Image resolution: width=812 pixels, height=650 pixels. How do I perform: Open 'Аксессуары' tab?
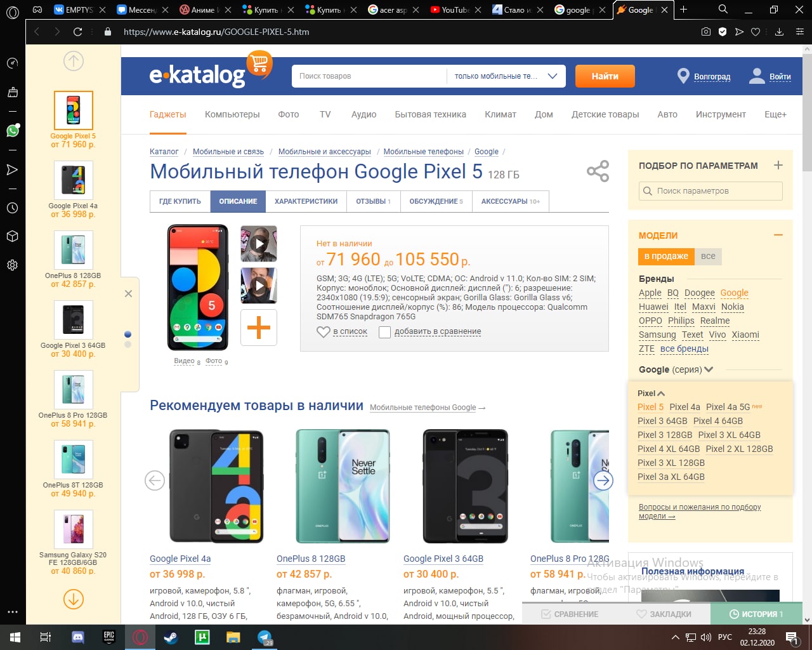click(511, 201)
